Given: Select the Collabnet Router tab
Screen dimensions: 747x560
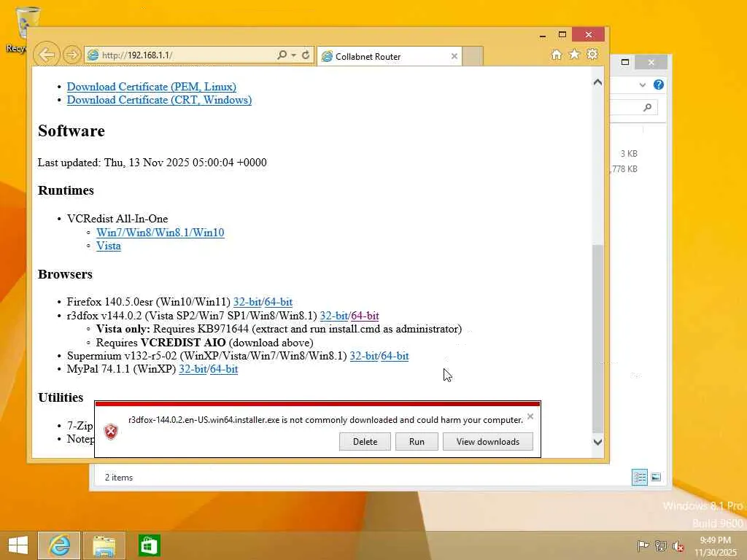Looking at the screenshot, I should coord(389,56).
